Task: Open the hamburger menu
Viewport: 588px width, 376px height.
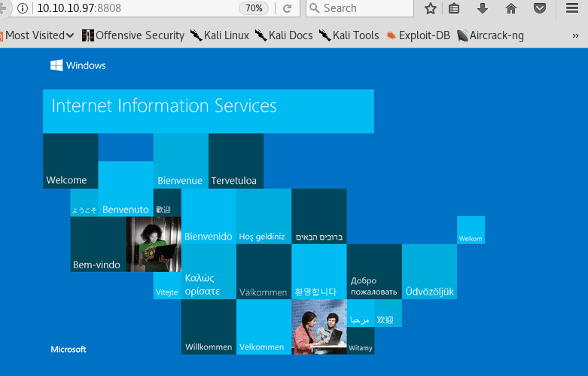Action: coord(572,8)
